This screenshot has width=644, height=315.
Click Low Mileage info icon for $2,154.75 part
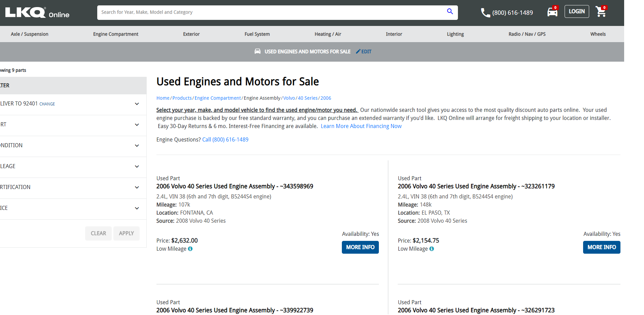point(432,249)
